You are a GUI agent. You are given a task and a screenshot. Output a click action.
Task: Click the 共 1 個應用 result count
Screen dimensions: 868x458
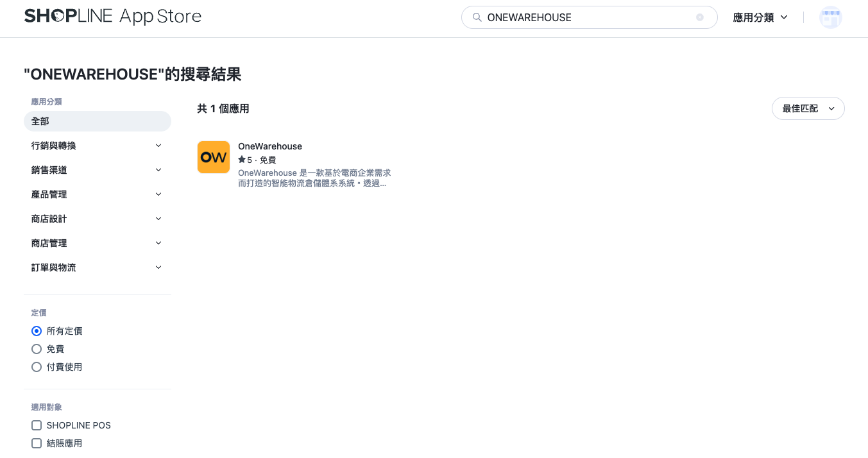[223, 108]
